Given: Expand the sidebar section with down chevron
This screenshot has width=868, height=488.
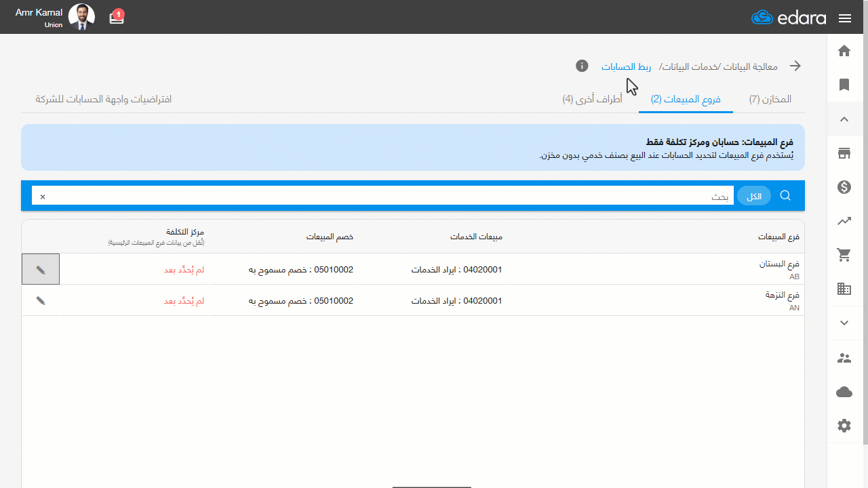Looking at the screenshot, I should [x=844, y=323].
